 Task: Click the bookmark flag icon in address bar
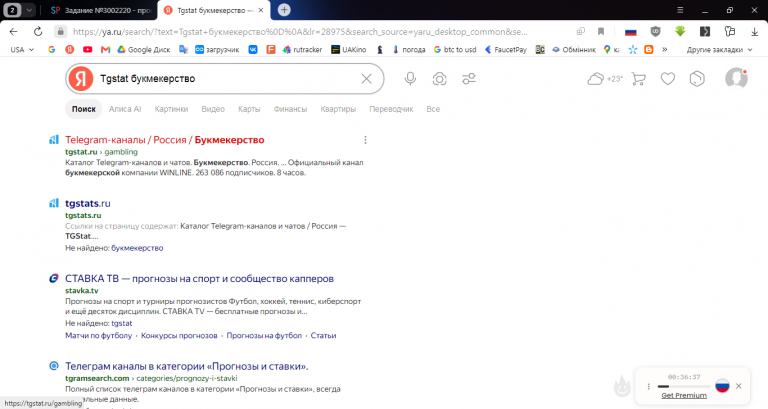[x=601, y=31]
